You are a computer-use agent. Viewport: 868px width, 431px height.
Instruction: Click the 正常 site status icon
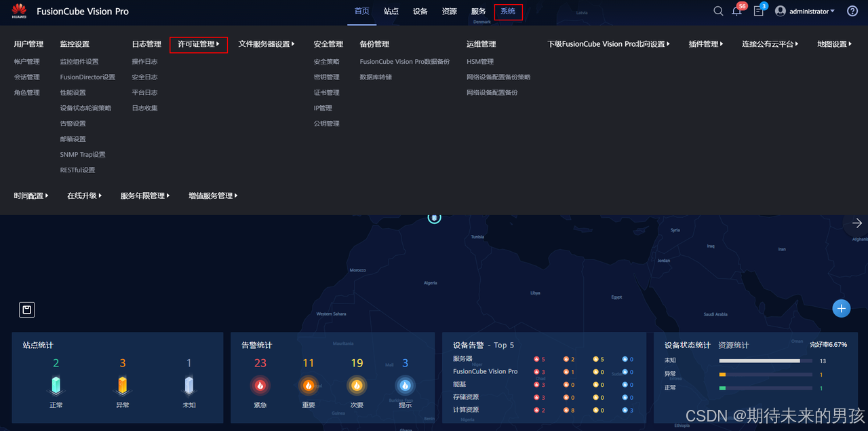click(56, 386)
